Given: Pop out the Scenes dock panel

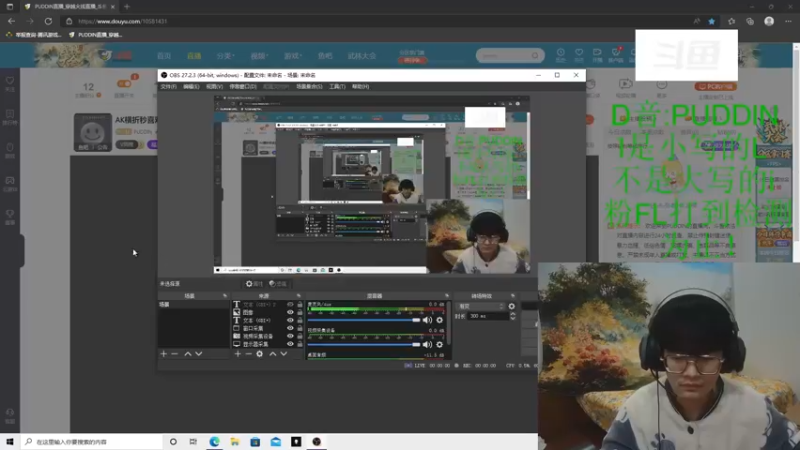Looking at the screenshot, I should [224, 296].
